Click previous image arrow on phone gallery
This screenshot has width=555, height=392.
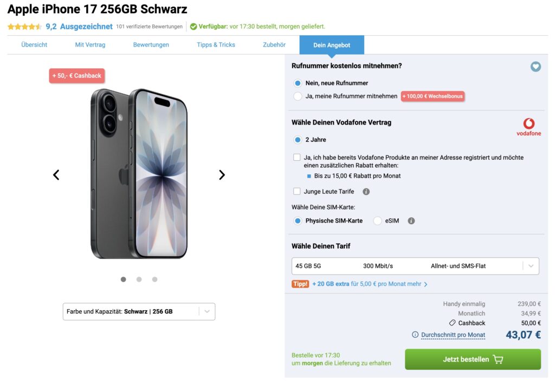pos(56,175)
